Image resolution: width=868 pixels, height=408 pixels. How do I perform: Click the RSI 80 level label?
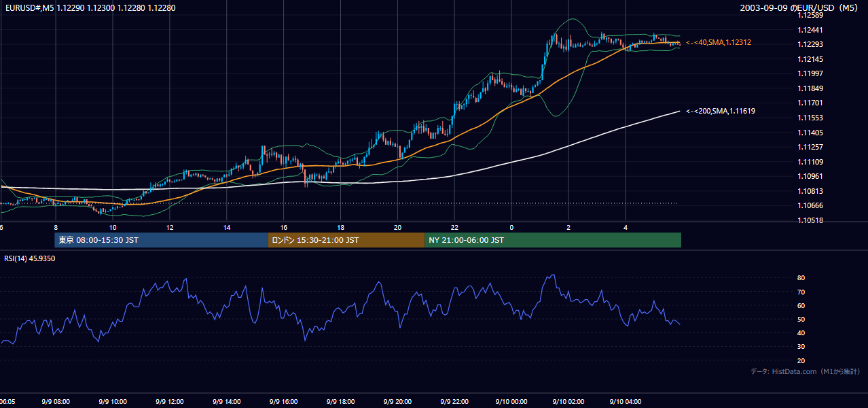(801, 278)
